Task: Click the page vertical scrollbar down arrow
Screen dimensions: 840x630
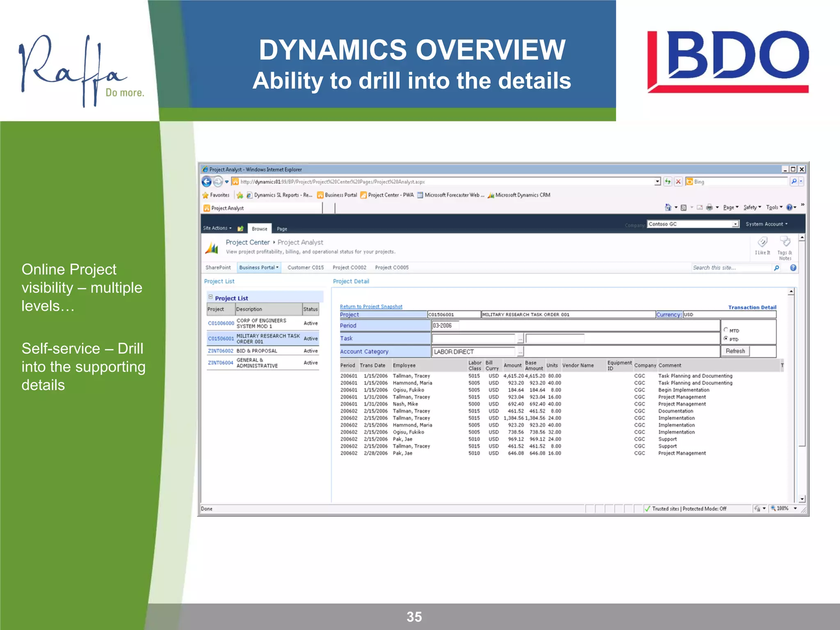Action: coord(802,499)
